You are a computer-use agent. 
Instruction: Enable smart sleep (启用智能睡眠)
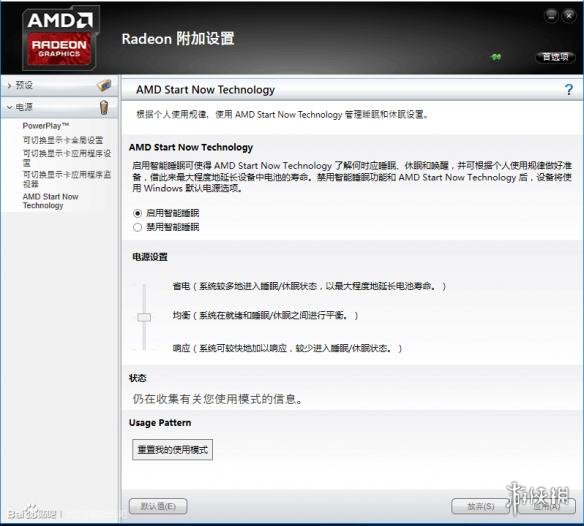click(x=137, y=213)
